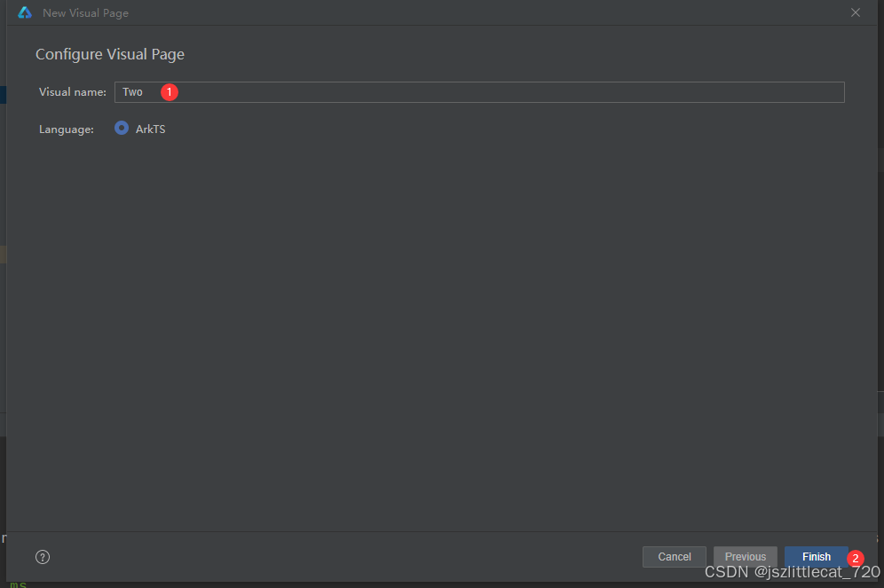The image size is (884, 588).
Task: Select the ArkTS language radio button
Action: click(122, 129)
